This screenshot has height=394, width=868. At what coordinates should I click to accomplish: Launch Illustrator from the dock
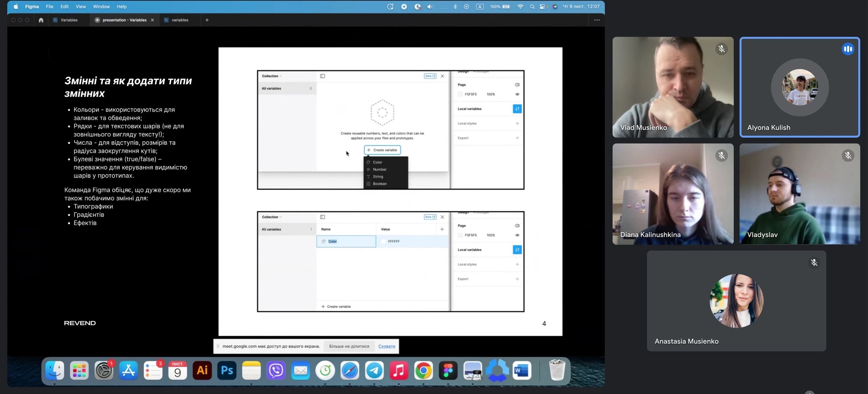(x=202, y=370)
